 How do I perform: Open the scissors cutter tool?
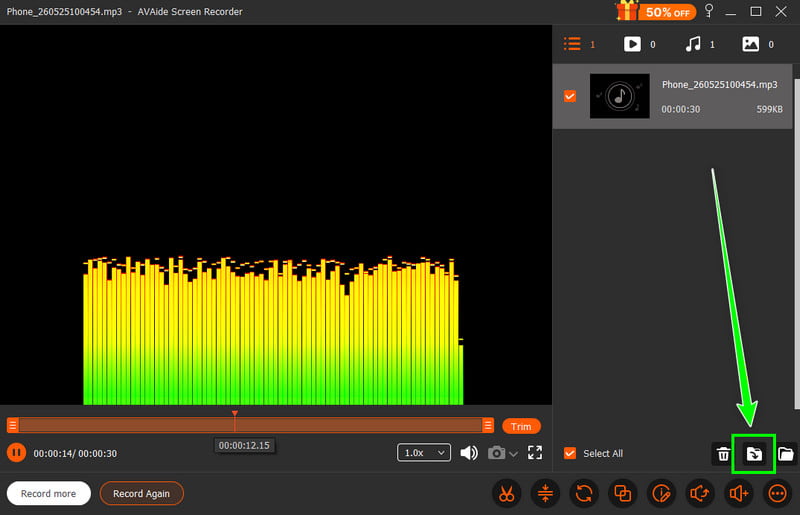point(507,494)
